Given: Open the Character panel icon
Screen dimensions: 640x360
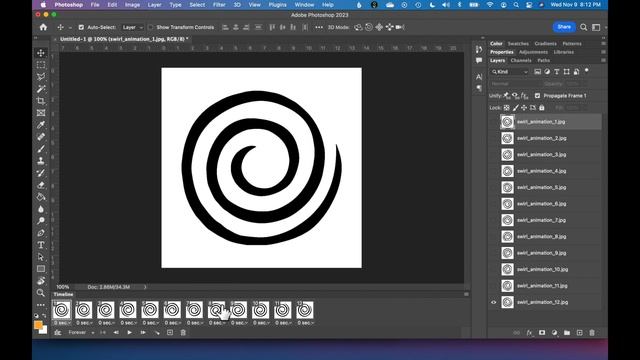Looking at the screenshot, I should tap(479, 76).
